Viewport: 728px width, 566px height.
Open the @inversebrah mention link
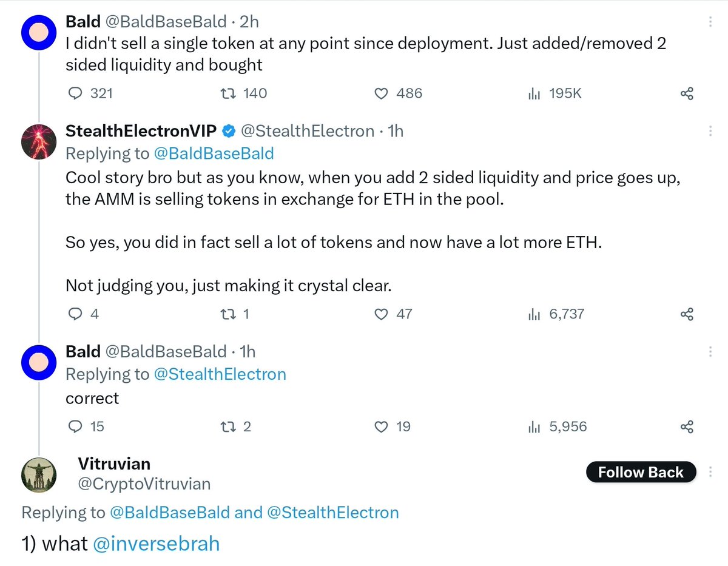(156, 544)
